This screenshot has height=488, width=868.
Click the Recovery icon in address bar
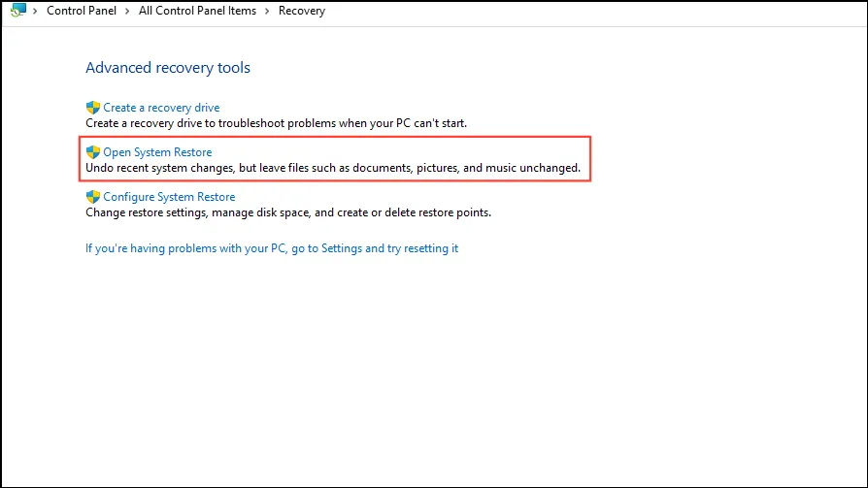coord(17,11)
